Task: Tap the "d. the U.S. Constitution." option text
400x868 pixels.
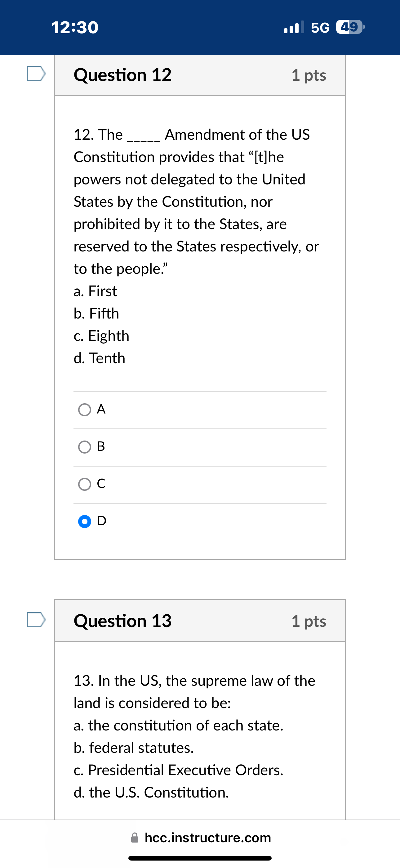Action: pyautogui.click(x=151, y=793)
